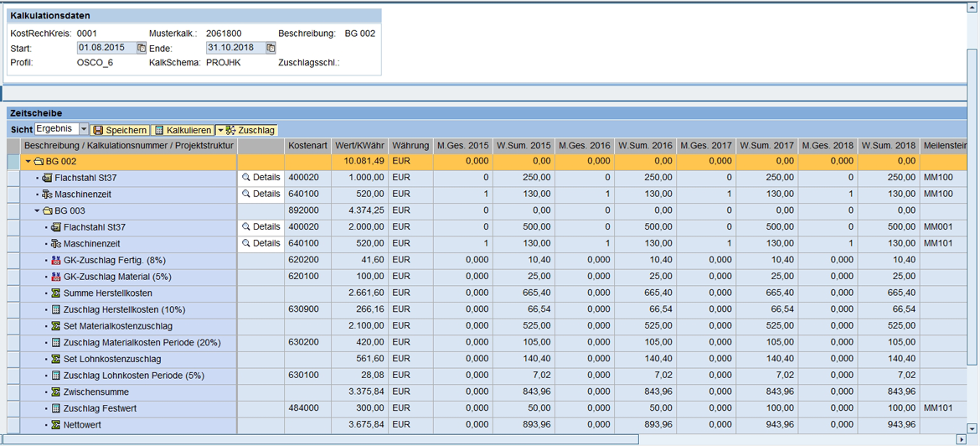
Task: Open Details for Flachstahl St37 worth 1.000,00
Action: 261,178
